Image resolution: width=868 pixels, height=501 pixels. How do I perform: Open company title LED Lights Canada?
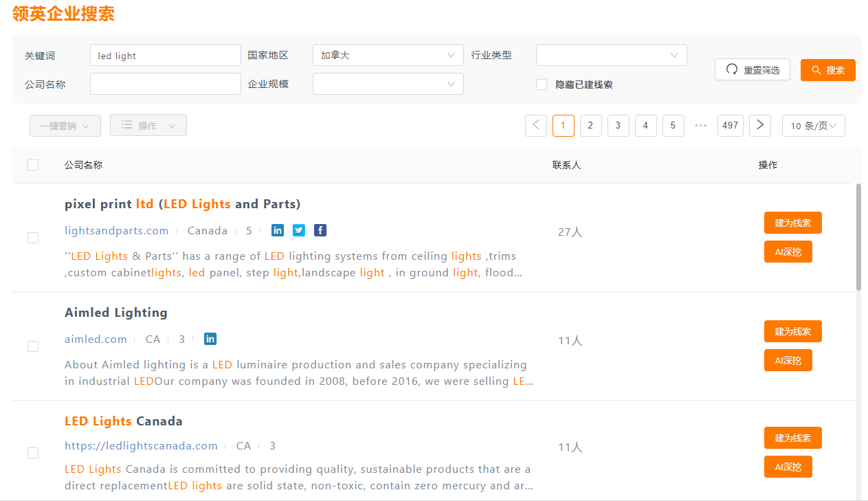(124, 421)
